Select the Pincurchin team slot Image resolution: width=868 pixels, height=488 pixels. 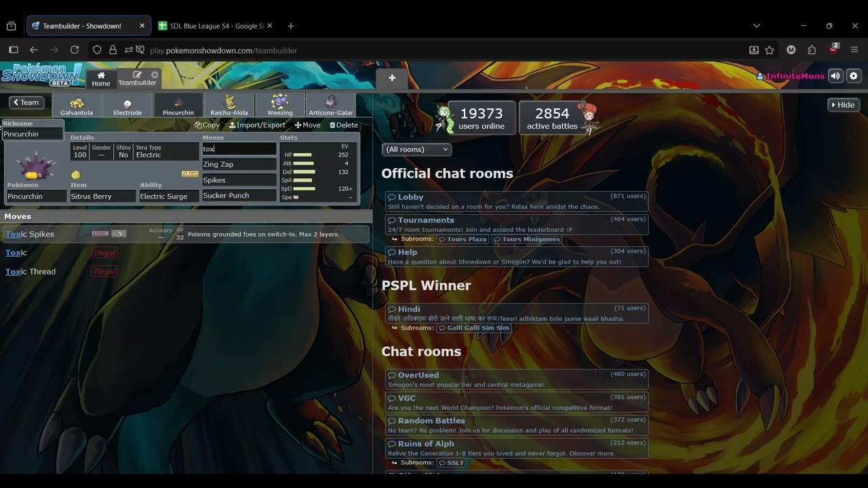click(178, 105)
